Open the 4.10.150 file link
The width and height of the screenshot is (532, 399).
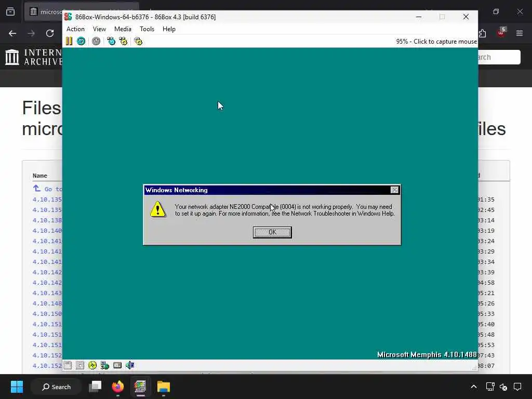(x=47, y=314)
